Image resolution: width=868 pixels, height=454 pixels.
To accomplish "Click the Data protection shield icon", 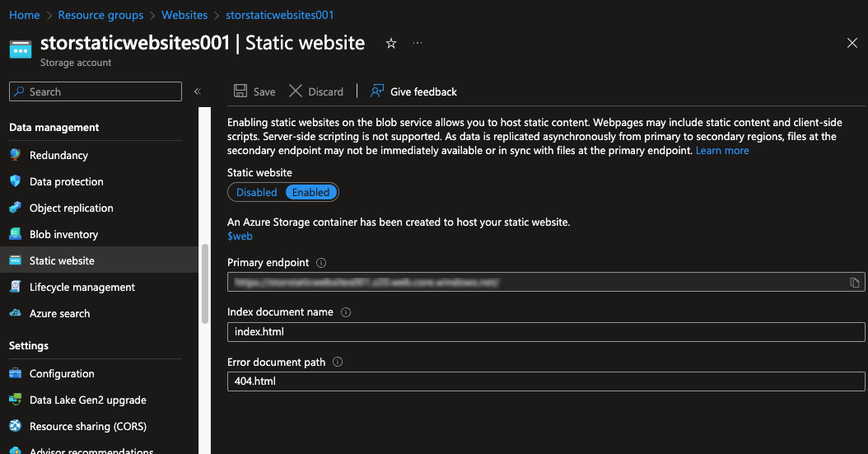I will tap(16, 181).
